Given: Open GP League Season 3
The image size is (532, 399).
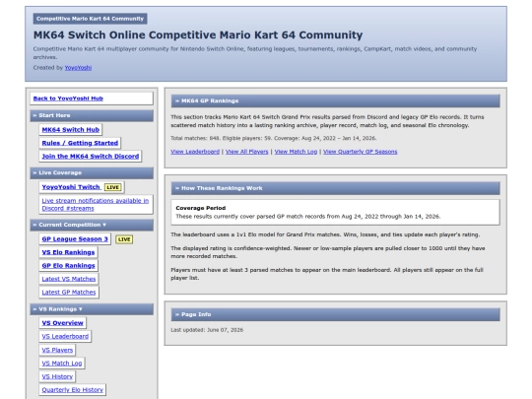Looking at the screenshot, I should (75, 238).
